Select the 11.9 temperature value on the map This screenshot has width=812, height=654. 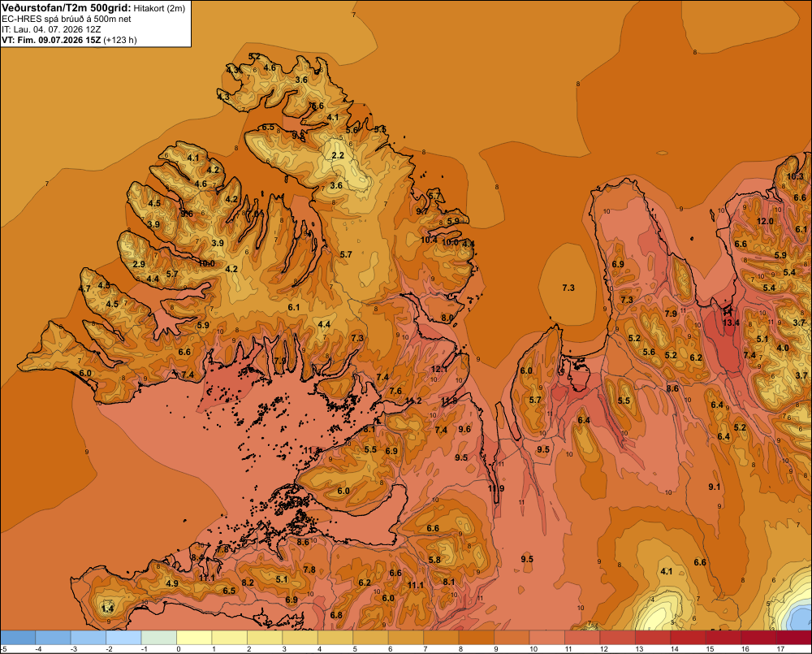point(496,488)
